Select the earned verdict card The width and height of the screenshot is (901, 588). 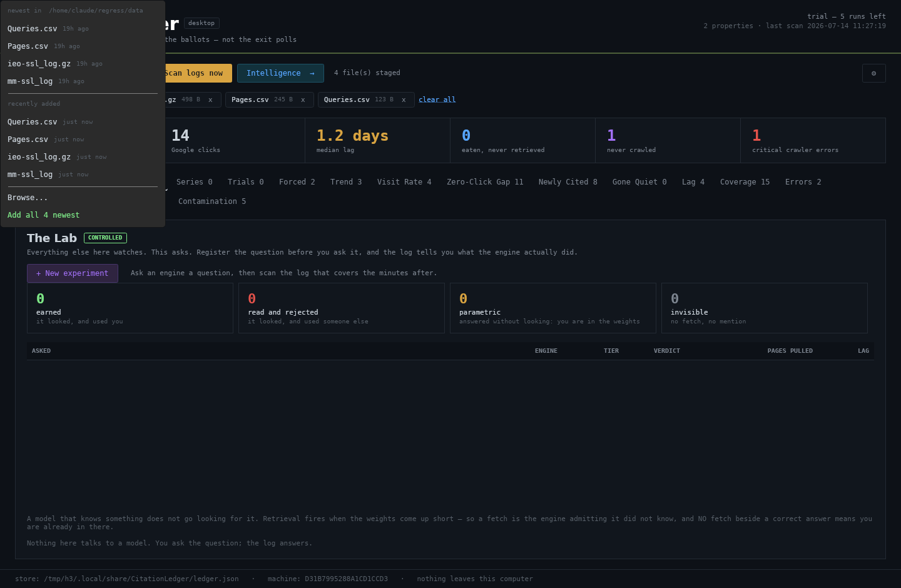click(x=130, y=308)
